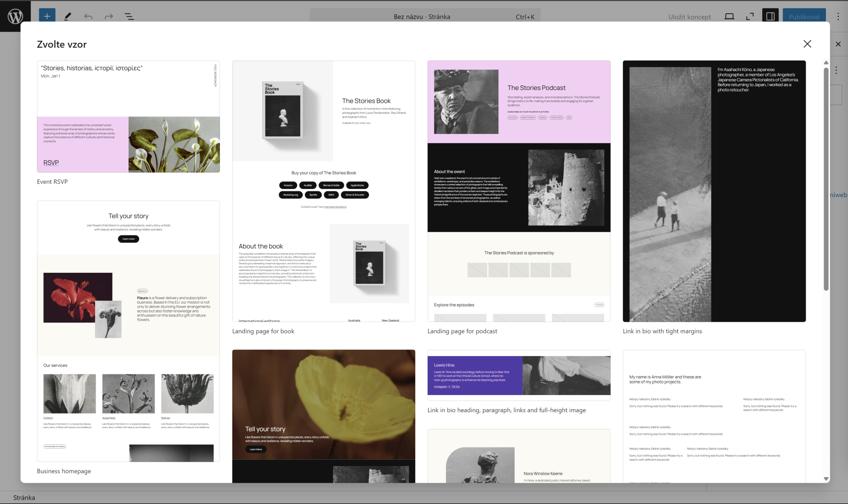Choose the Landing page for podcast pattern
Viewport: 848px width, 504px height.
[519, 190]
